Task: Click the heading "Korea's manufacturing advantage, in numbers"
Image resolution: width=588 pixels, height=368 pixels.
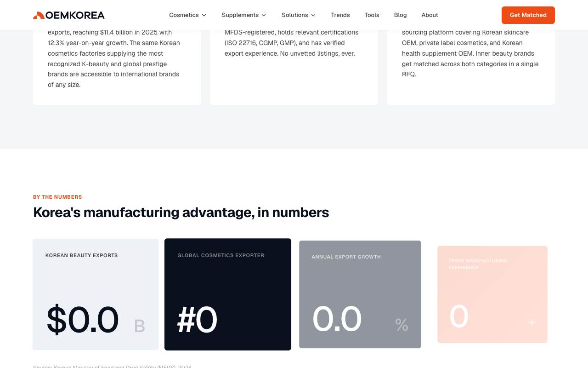Action: (181, 213)
